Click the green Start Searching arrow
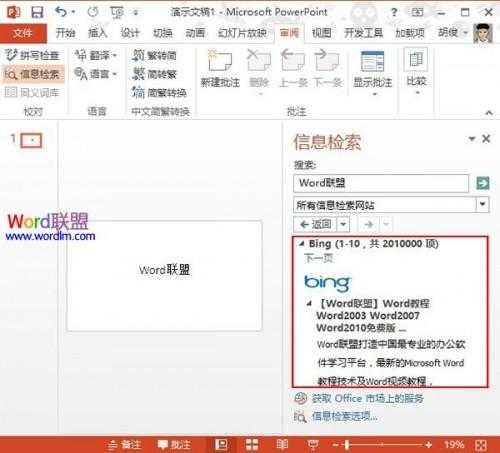Screen dimensions: 500x453 click(483, 183)
